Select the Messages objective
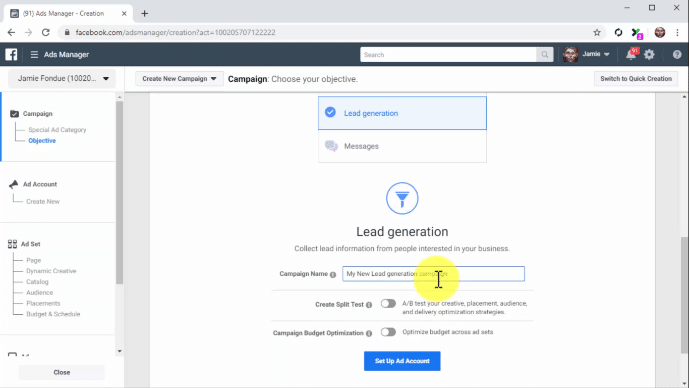This screenshot has width=689, height=388. tap(402, 146)
